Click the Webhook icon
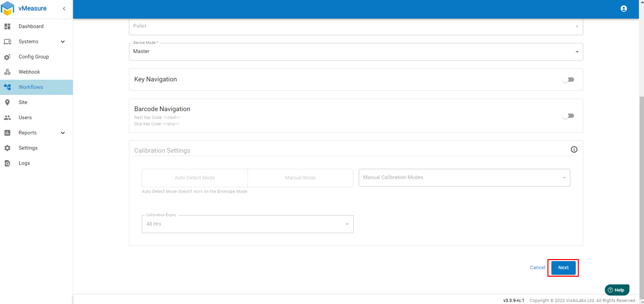The image size is (644, 304). click(x=7, y=72)
